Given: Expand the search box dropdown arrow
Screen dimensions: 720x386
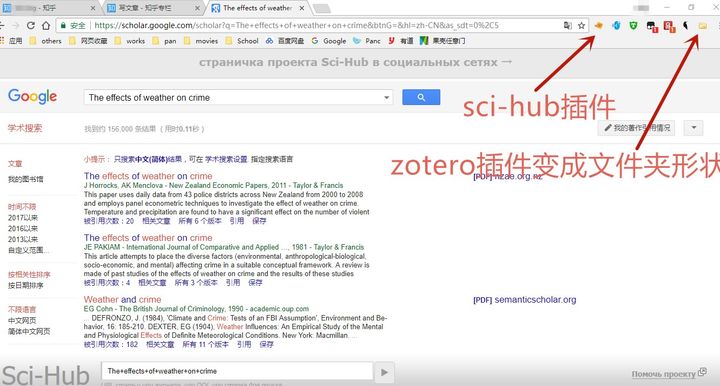Looking at the screenshot, I should point(387,97).
